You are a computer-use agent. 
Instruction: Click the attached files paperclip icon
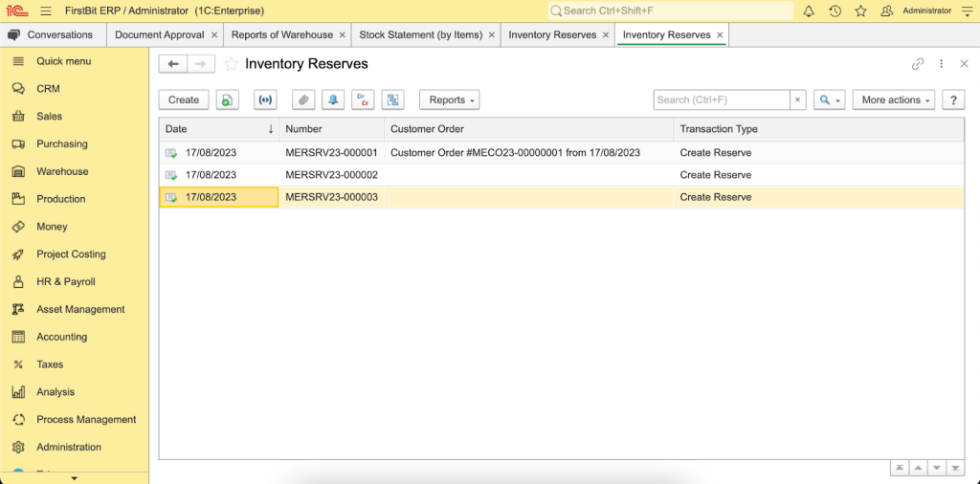click(303, 99)
